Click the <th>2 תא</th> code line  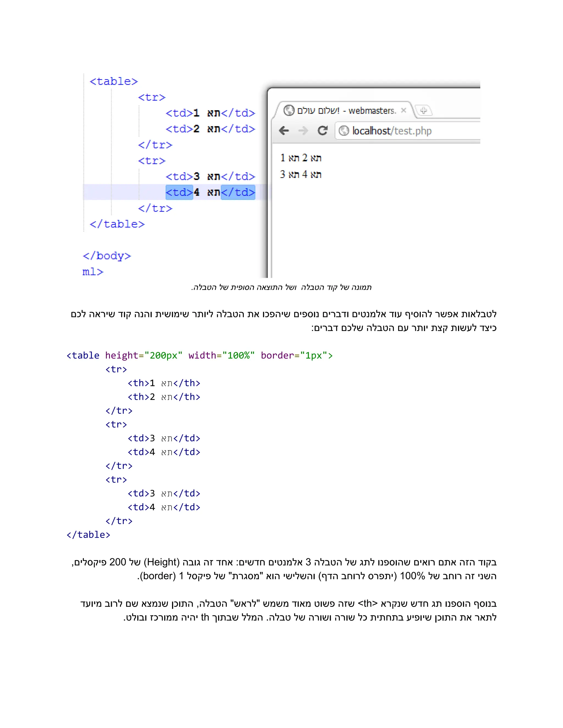(164, 397)
